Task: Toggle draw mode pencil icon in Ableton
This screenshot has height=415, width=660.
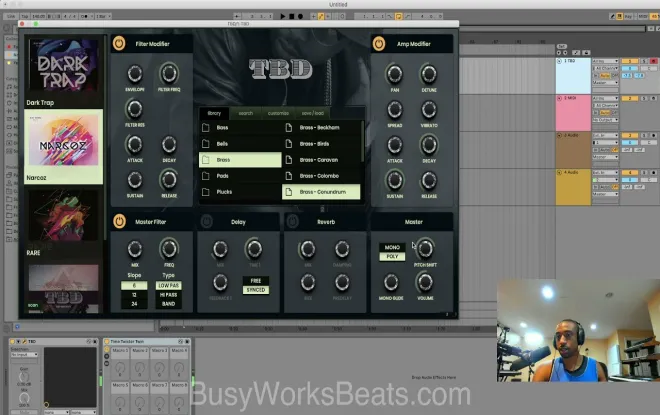Action: [x=612, y=16]
